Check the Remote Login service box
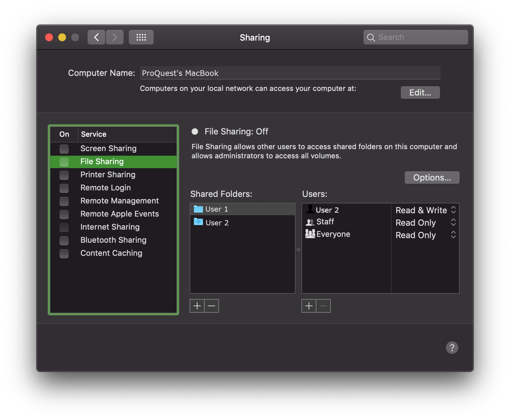Screen dimensions: 510x420 64,188
